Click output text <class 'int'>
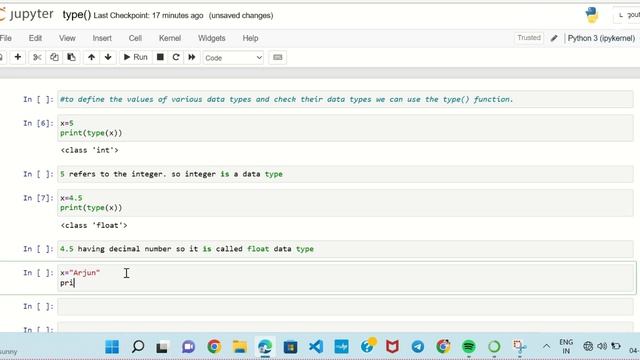 coord(89,150)
